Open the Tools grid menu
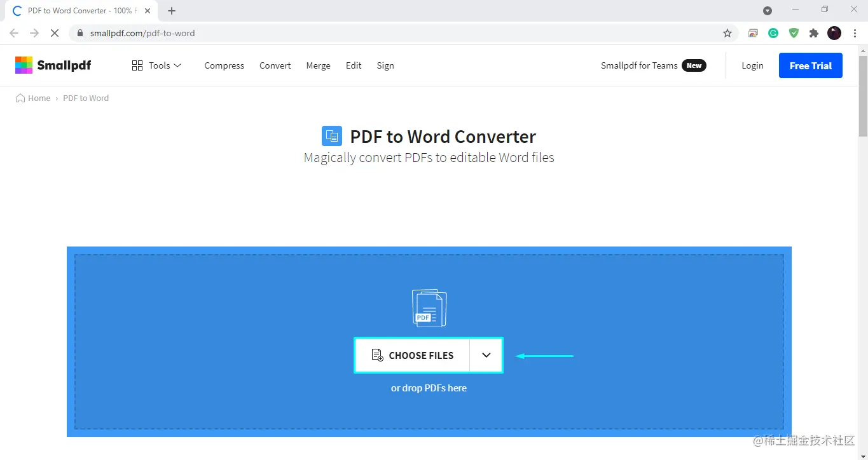The width and height of the screenshot is (868, 460). click(x=156, y=65)
